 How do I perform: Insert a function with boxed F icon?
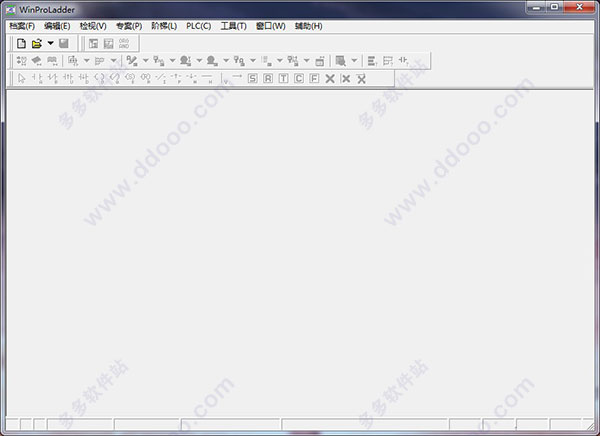click(x=314, y=78)
